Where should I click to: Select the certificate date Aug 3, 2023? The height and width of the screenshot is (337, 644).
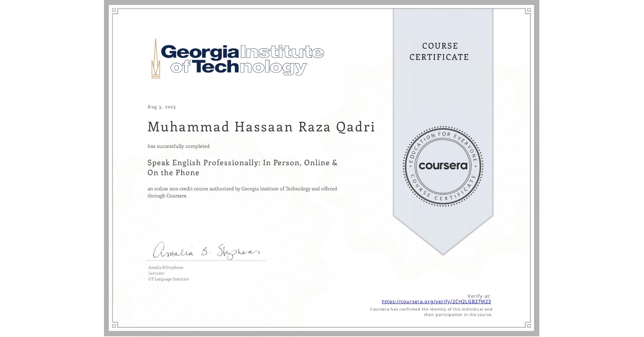[161, 106]
